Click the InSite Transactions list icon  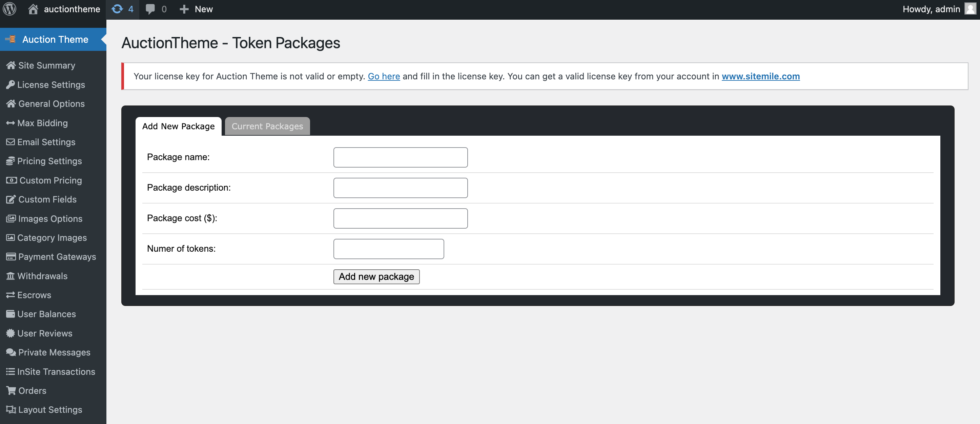coord(10,371)
